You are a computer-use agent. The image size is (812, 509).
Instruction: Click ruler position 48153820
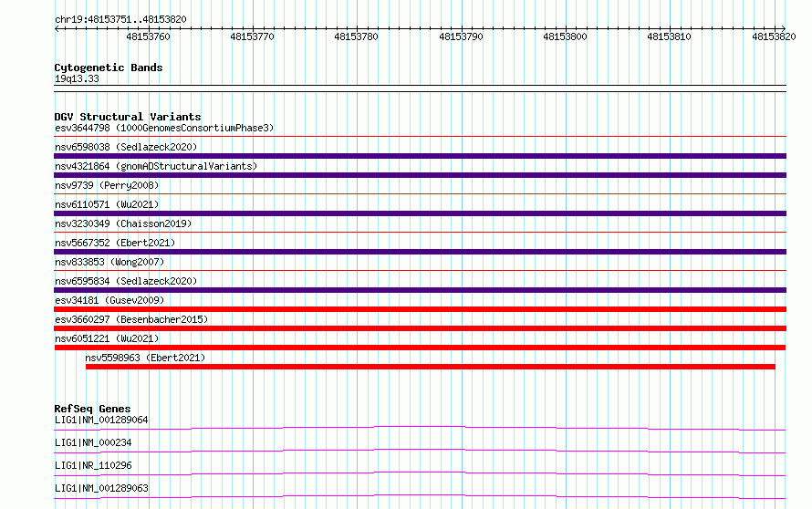click(x=774, y=36)
